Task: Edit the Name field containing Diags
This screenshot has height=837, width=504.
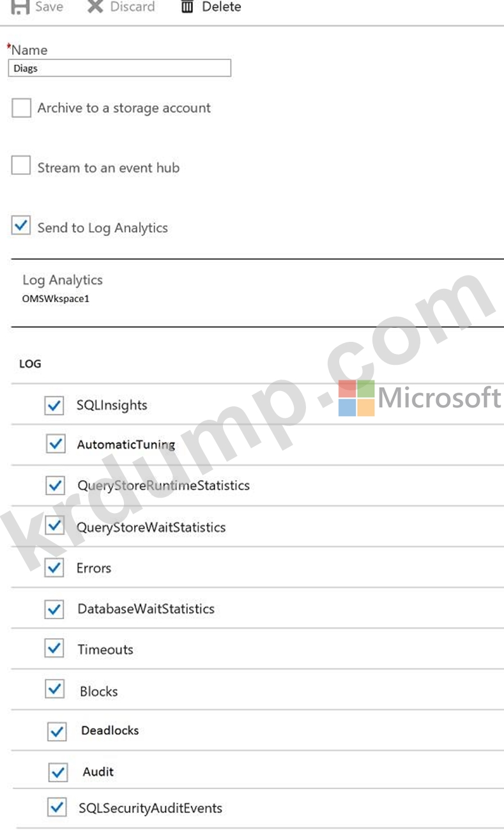Action: [119, 68]
